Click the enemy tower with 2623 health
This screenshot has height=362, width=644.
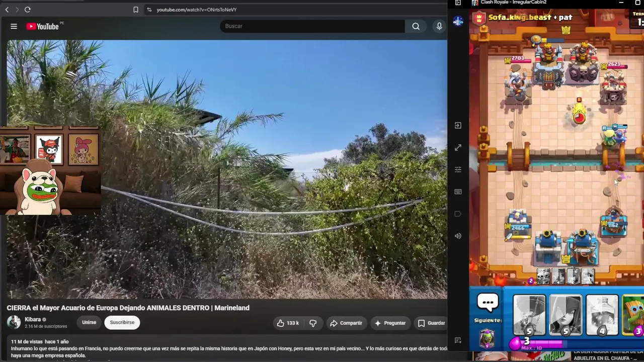(613, 84)
